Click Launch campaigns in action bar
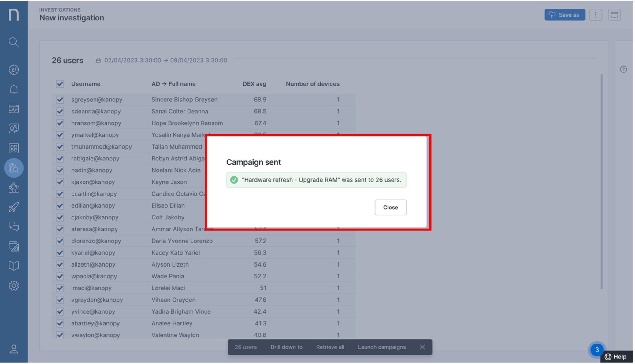The height and width of the screenshot is (364, 635). pyautogui.click(x=382, y=347)
